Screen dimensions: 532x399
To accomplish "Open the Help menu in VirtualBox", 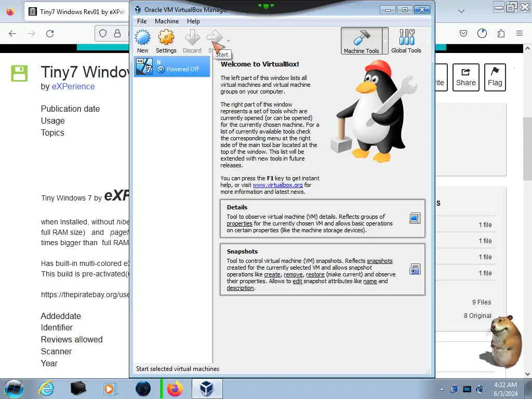I will (193, 21).
